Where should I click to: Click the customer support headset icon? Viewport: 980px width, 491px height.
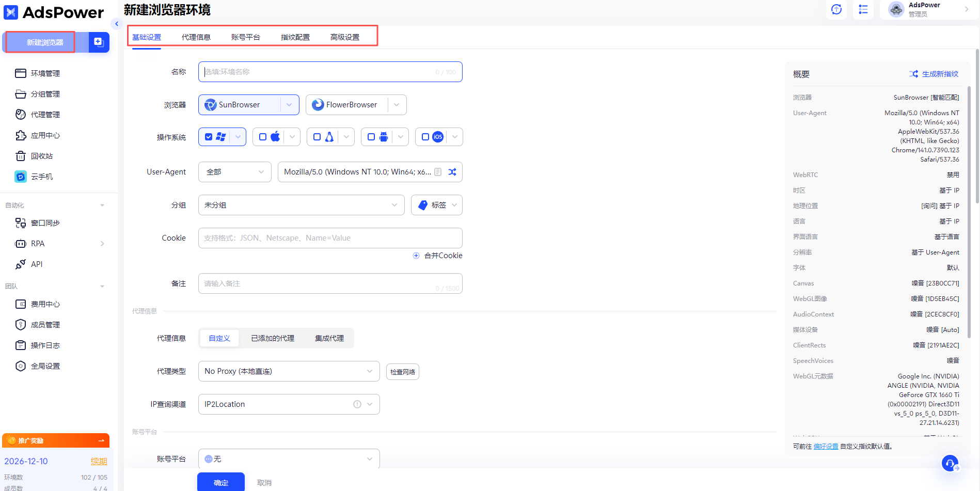[950, 463]
